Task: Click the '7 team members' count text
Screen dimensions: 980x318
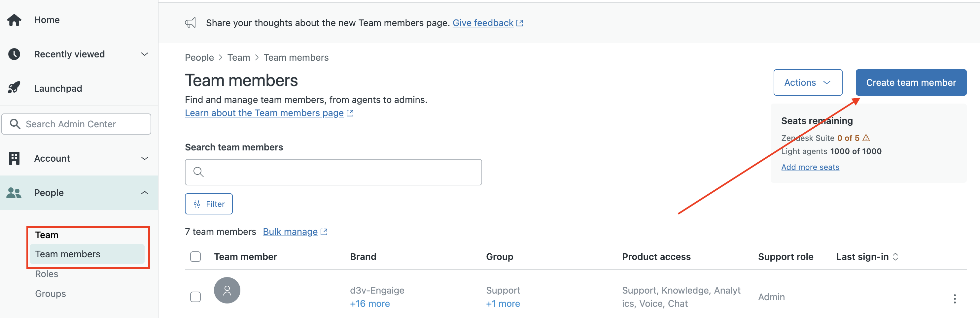Action: coord(220,232)
